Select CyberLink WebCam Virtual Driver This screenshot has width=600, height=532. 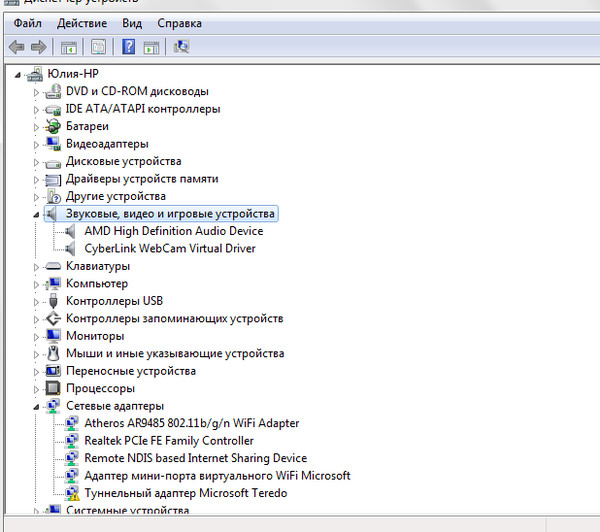pyautogui.click(x=170, y=249)
